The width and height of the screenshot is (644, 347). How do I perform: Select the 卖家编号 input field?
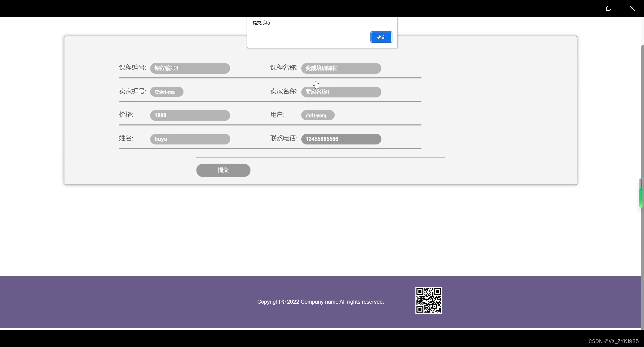167,92
